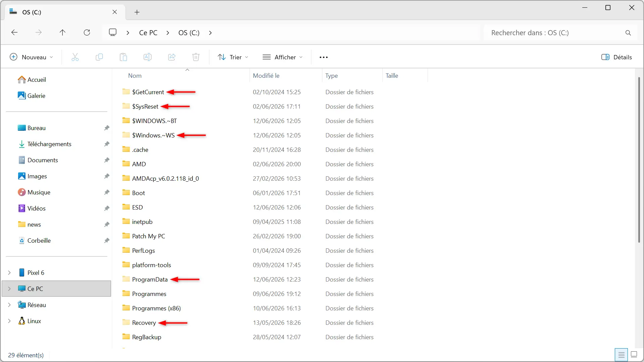Go up one folder level
Viewport: 644px width, 362px height.
tap(62, 33)
